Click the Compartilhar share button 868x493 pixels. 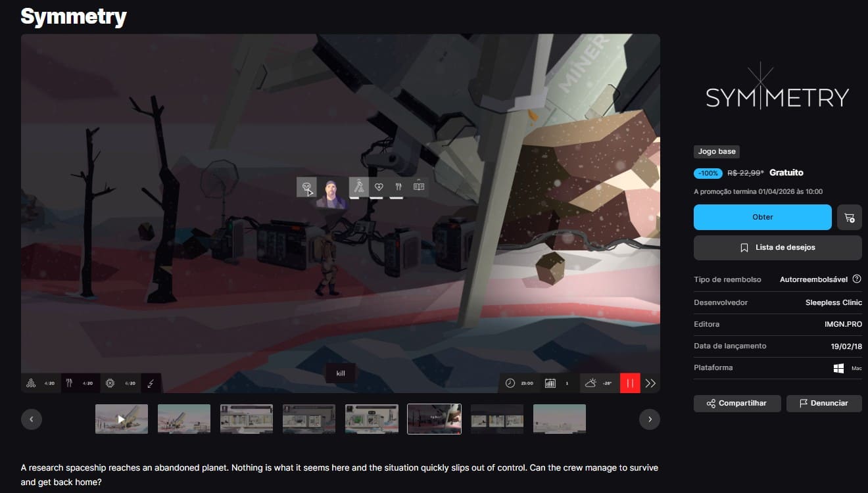click(x=736, y=404)
